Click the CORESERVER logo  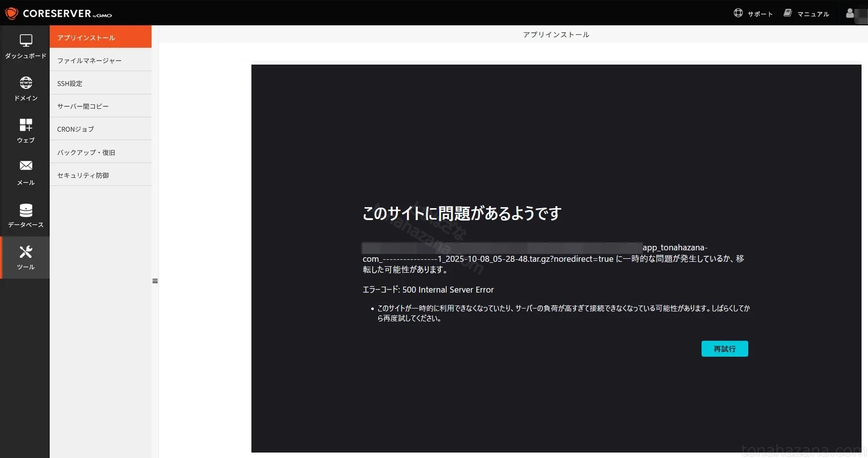pos(59,13)
